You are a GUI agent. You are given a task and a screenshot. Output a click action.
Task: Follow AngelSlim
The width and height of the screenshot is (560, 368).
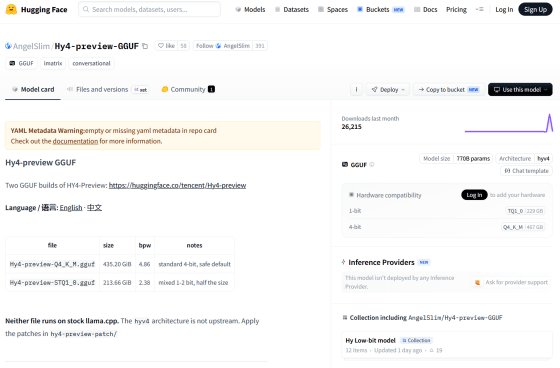point(223,46)
